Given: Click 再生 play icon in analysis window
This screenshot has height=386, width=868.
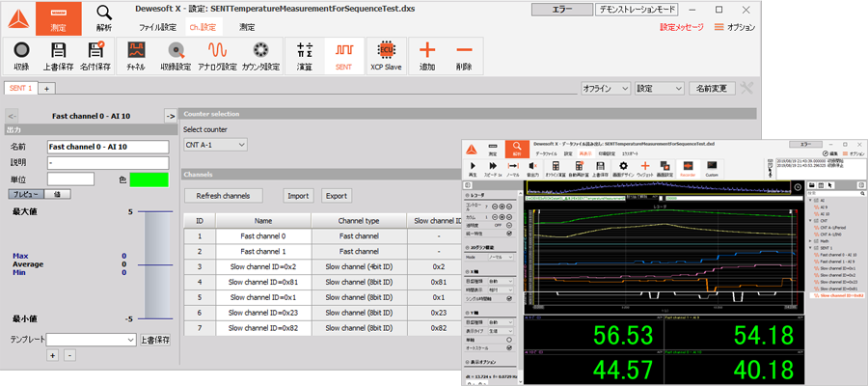Looking at the screenshot, I should (474, 168).
